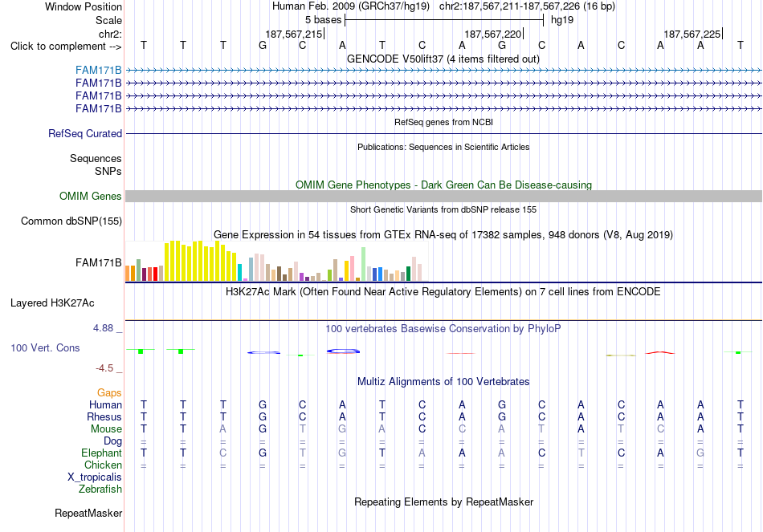Click the Sequences subtrack label
The width and height of the screenshot is (763, 532).
[x=96, y=159]
